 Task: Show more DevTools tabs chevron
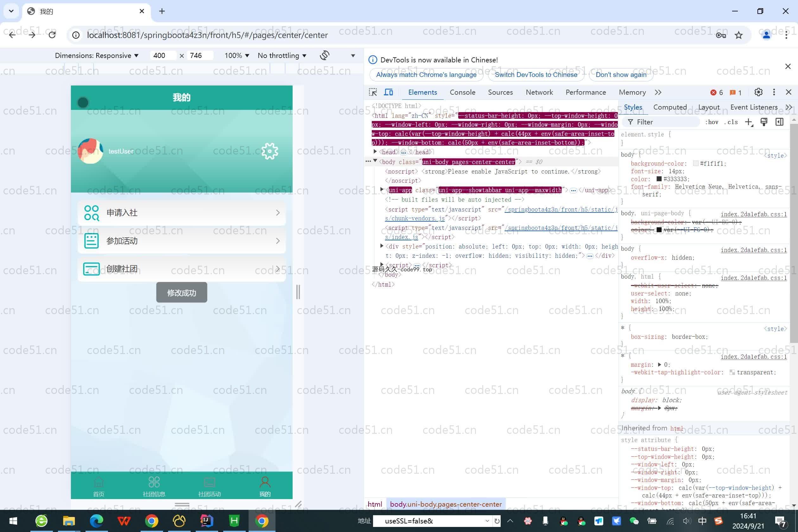click(658, 92)
